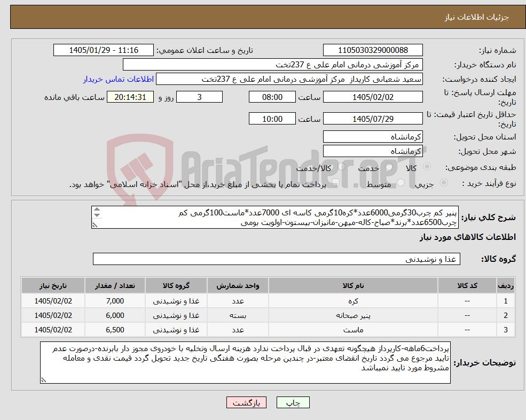
Task: Click remaining time field 20:14:31
Action: 130,97
